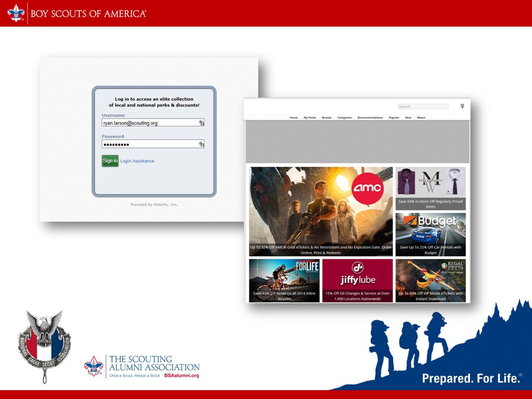This screenshot has height=399, width=532.
Task: Click the Password input field
Action: click(153, 144)
